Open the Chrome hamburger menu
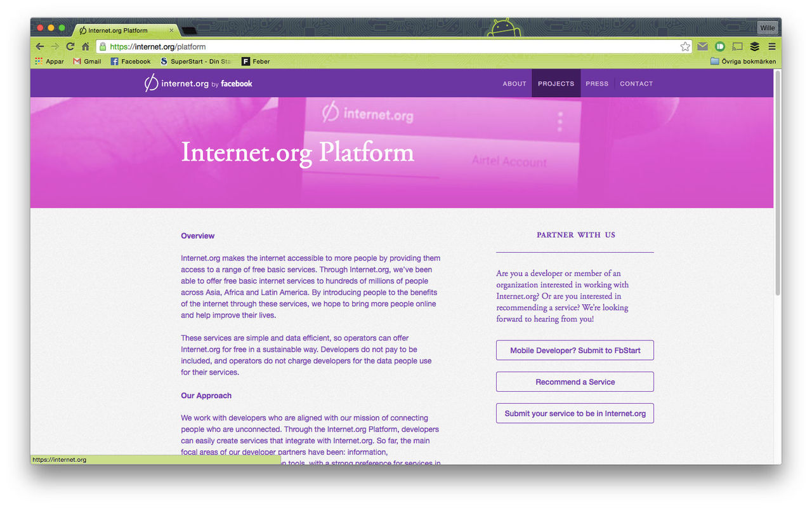The height and width of the screenshot is (508, 812). (772, 46)
